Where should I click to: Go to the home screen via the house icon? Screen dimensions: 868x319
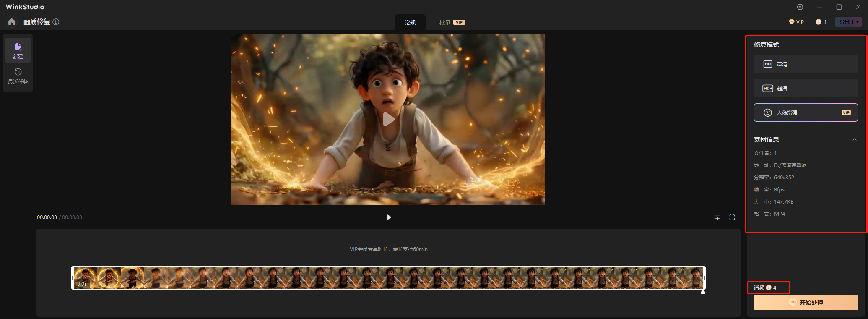pyautogui.click(x=12, y=22)
